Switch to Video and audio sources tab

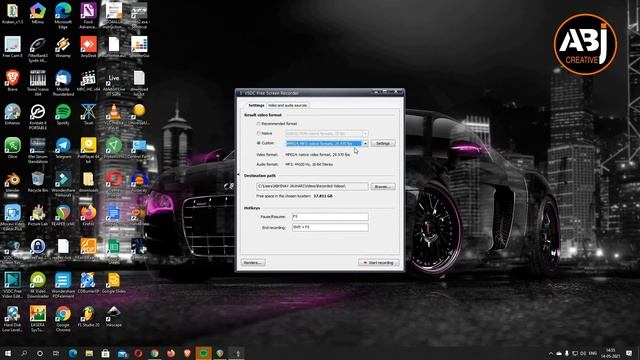tap(287, 105)
